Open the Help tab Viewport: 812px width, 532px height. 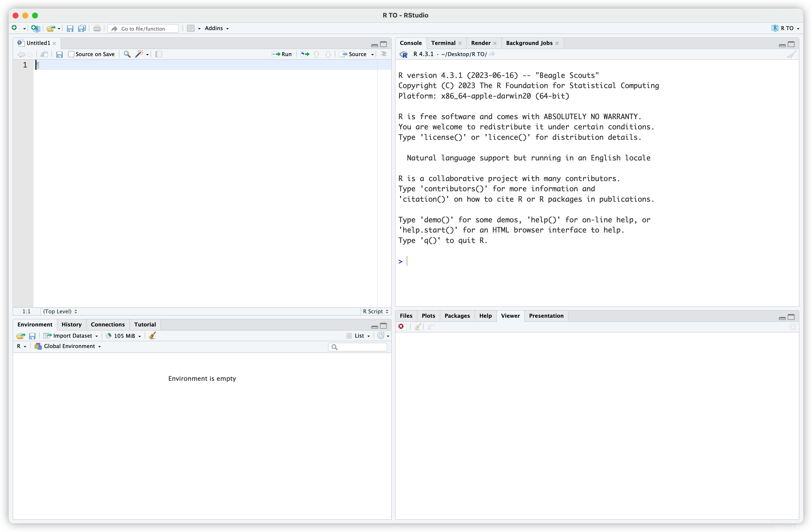pos(485,316)
